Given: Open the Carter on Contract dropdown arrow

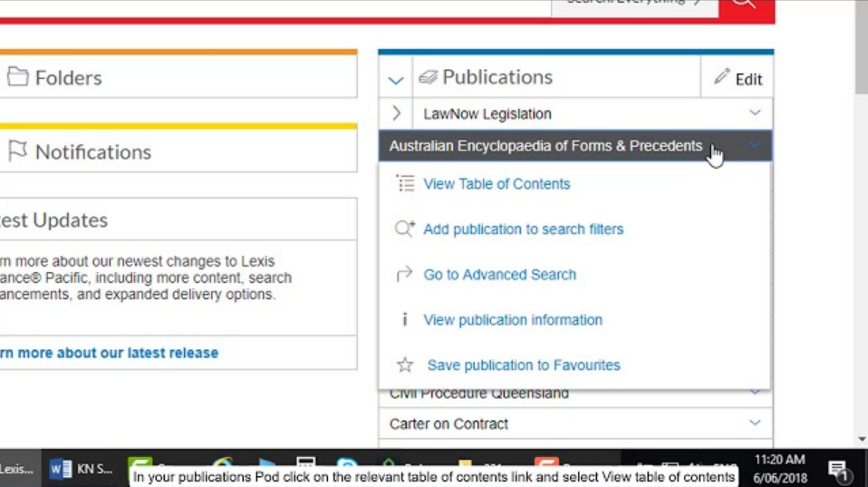Looking at the screenshot, I should click(755, 423).
